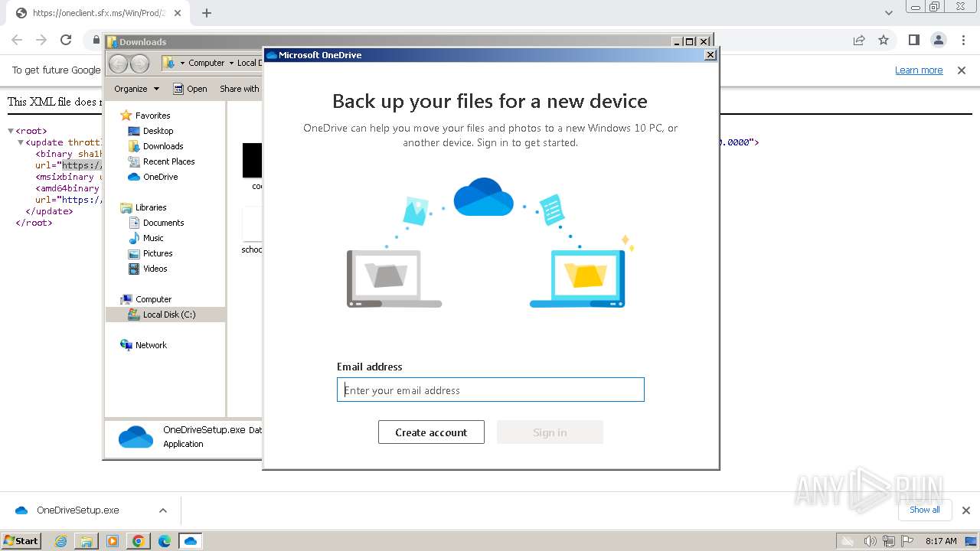Click Open in Explorer toolbar
980x551 pixels.
pos(191,89)
